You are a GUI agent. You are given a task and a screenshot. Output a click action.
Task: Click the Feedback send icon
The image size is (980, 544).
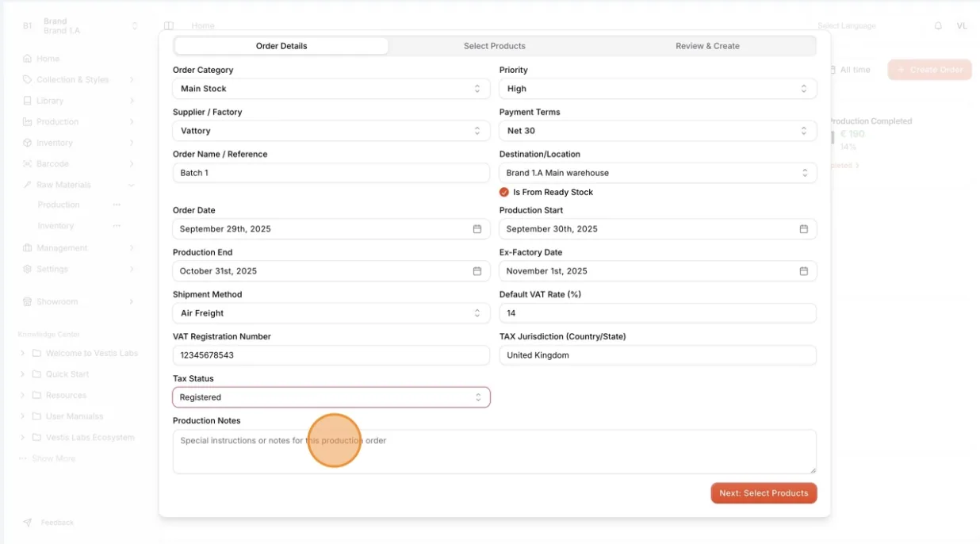tap(28, 523)
